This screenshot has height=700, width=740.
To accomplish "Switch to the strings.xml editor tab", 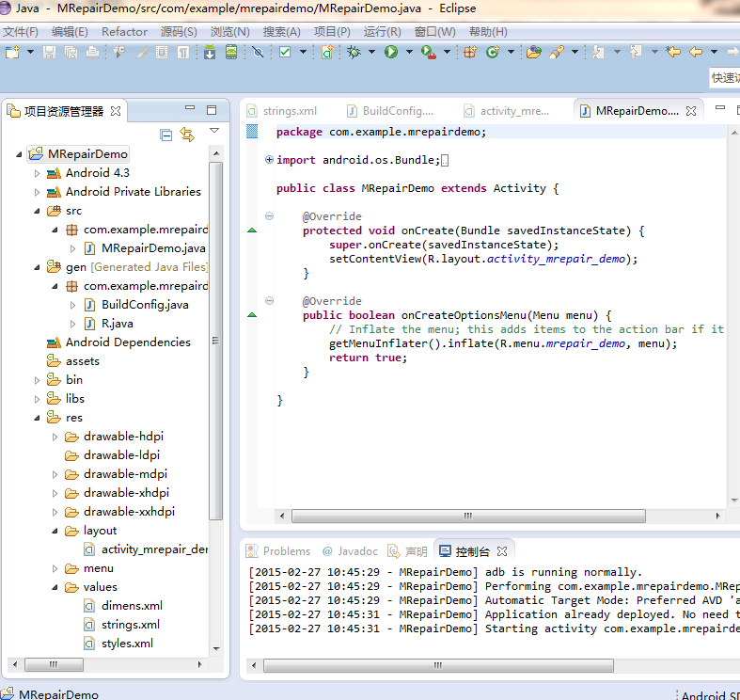I will coord(283,111).
